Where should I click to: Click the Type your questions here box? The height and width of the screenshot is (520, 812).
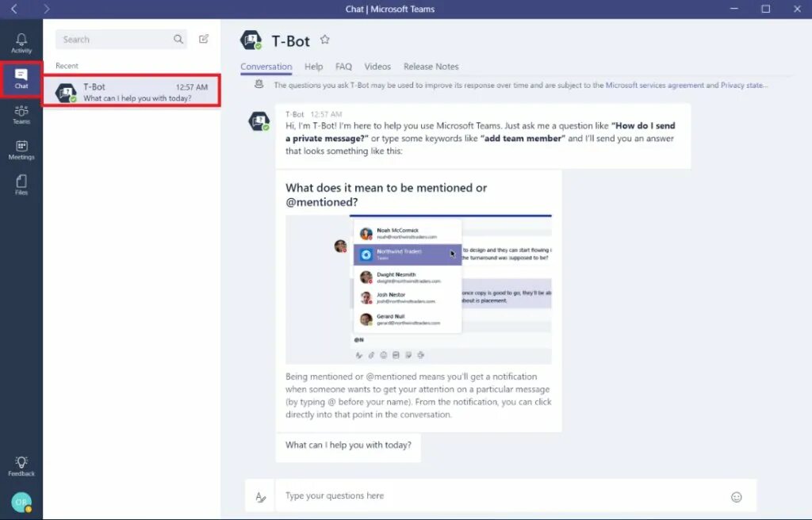pos(500,496)
